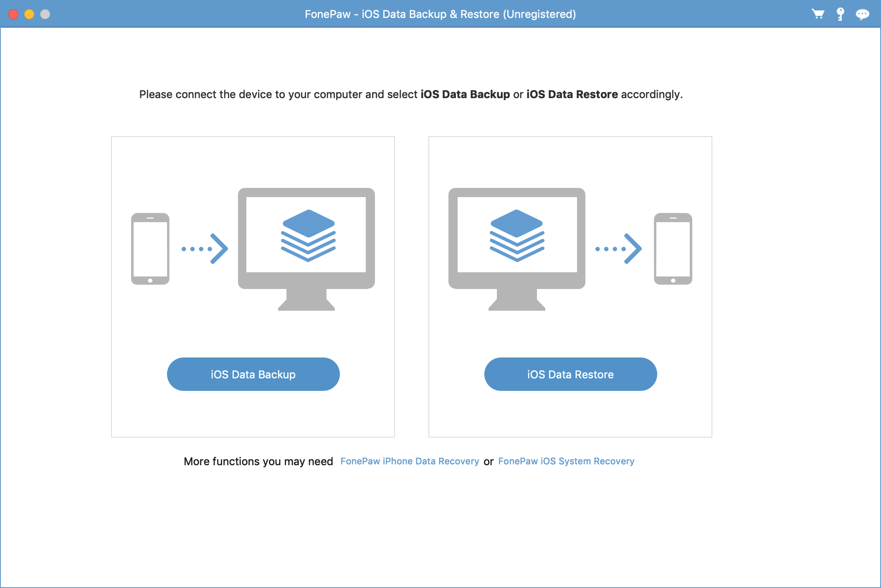The image size is (881, 588).
Task: Click the shopping cart purchase icon
Action: pyautogui.click(x=818, y=14)
